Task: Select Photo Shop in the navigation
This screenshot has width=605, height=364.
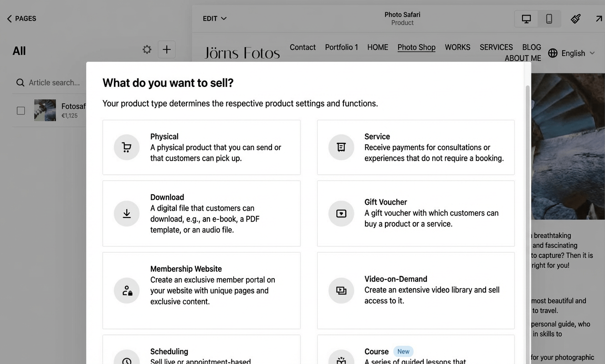Action: 416,47
